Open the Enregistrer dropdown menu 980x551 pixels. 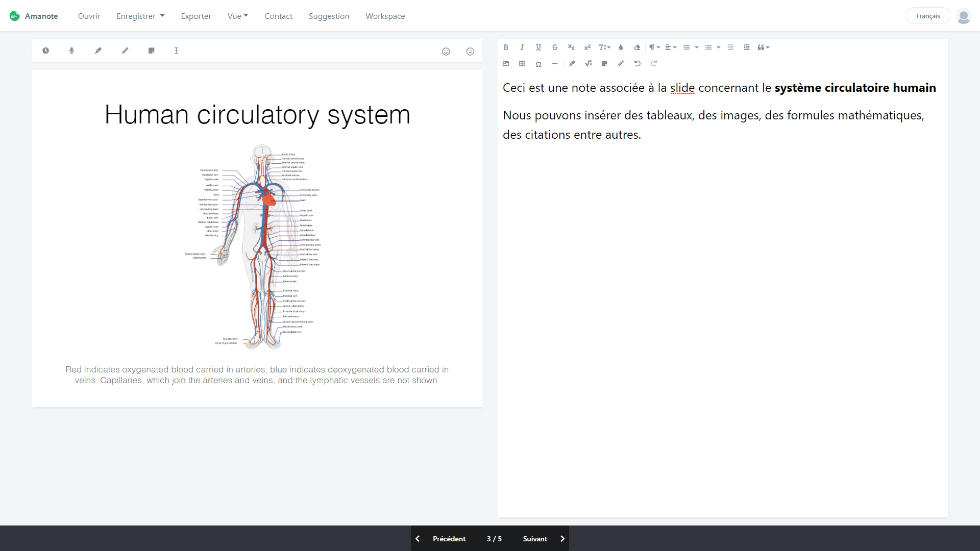(x=140, y=16)
